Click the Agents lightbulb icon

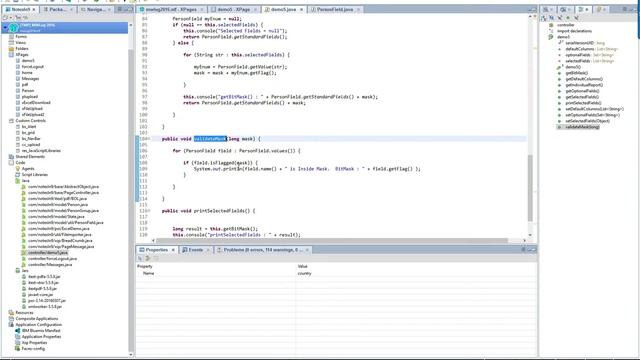18,169
